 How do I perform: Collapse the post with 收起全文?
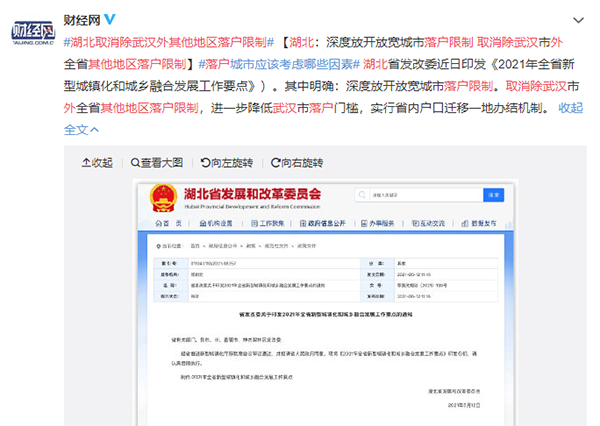570,108
